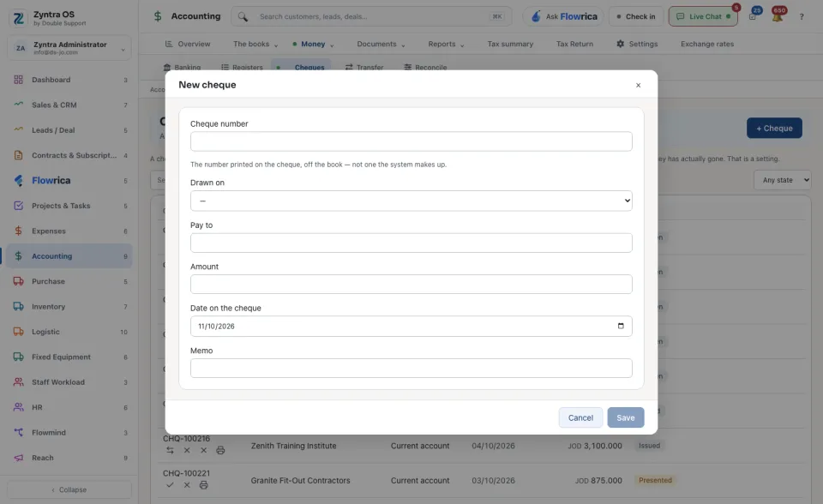The height and width of the screenshot is (504, 823).
Task: Open the Purchase module
Action: (x=69, y=281)
